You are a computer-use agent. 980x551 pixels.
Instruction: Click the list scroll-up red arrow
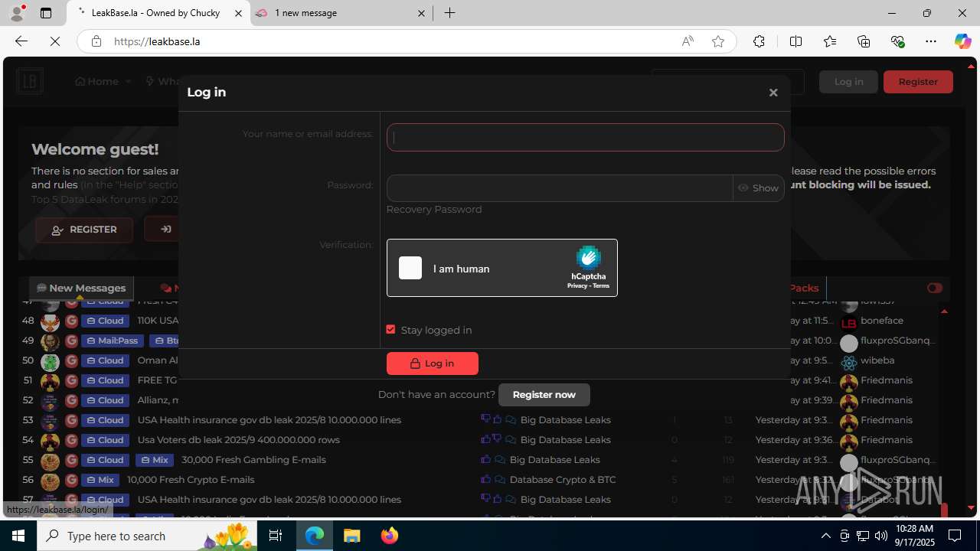click(x=944, y=311)
